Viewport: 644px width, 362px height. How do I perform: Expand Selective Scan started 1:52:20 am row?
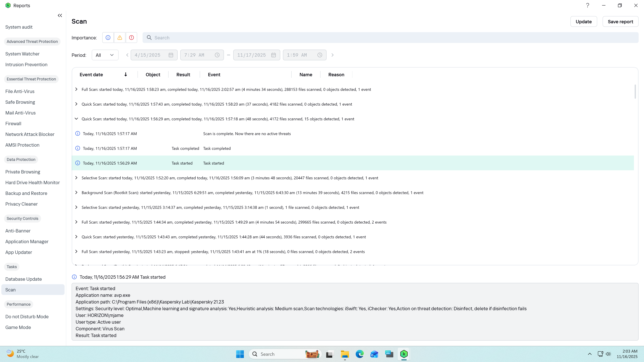tap(76, 178)
